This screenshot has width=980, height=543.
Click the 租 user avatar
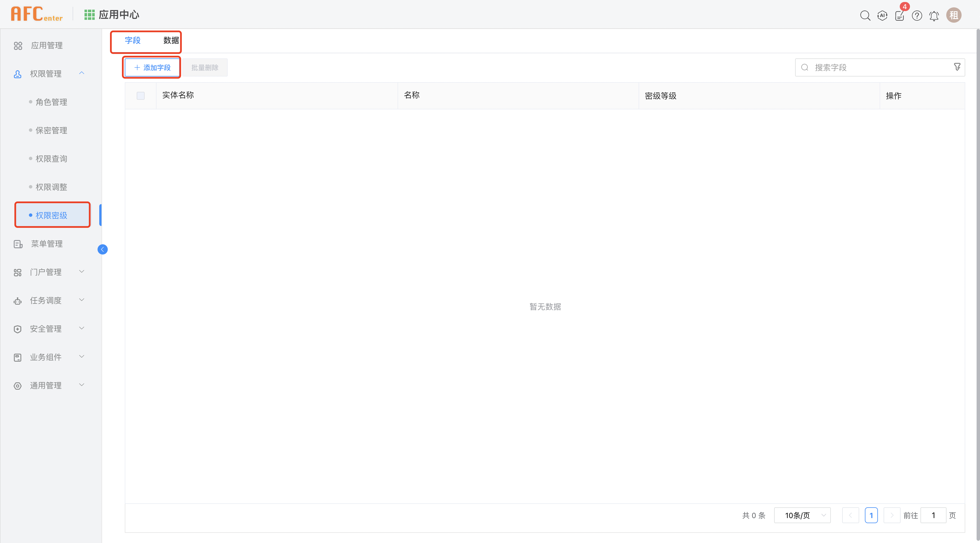click(x=954, y=15)
